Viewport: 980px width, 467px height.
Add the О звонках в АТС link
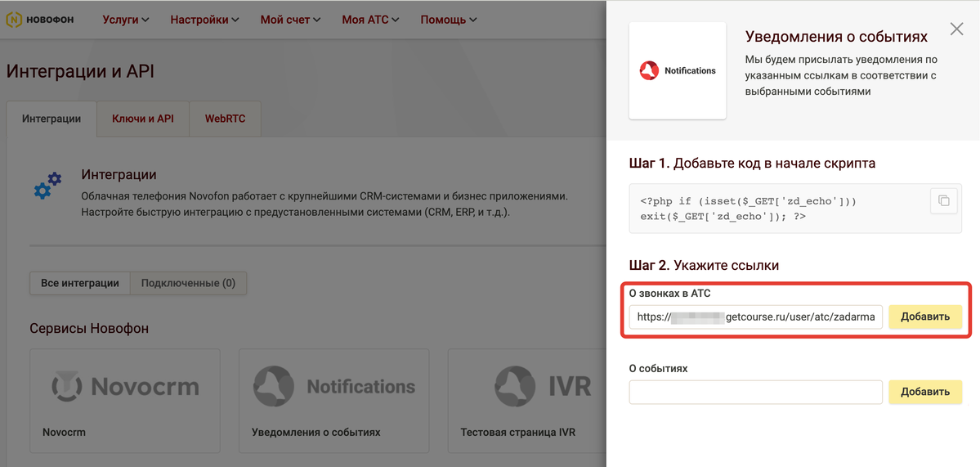point(925,317)
